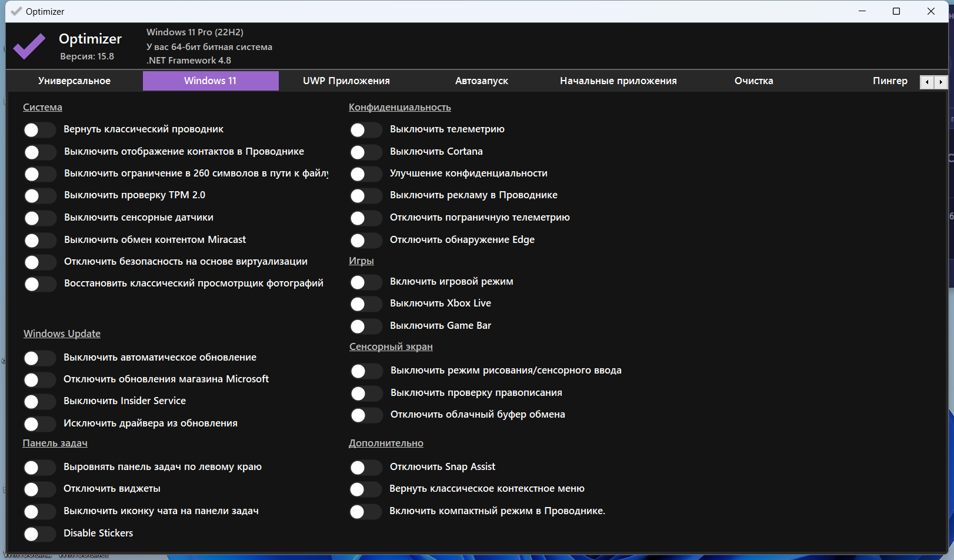Click the Дополнительно section heading
Image resolution: width=954 pixels, height=560 pixels.
coord(386,443)
